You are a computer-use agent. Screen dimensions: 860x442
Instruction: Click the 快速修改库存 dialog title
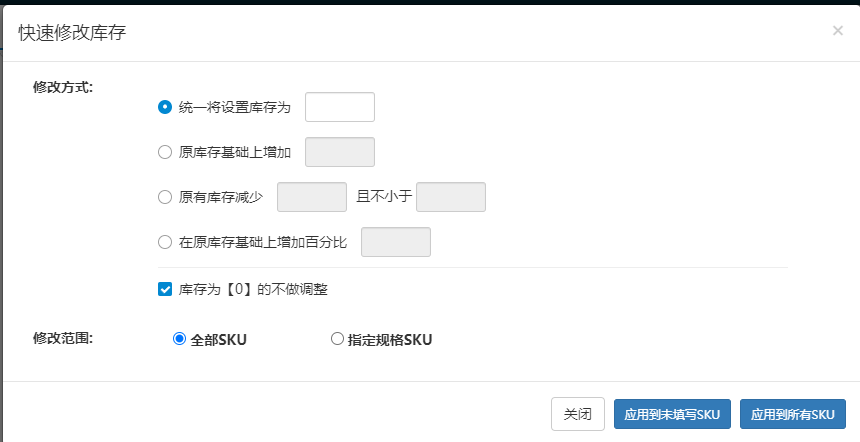click(x=72, y=32)
